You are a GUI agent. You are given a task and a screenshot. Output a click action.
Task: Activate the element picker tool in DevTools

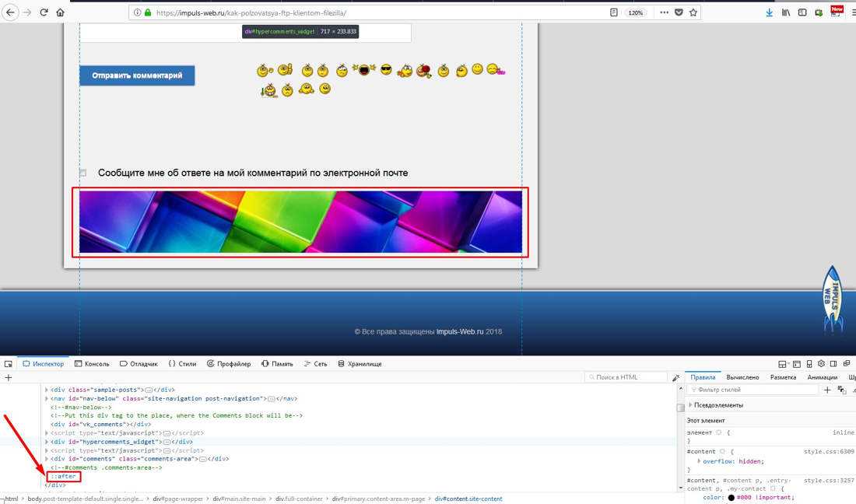(9, 364)
